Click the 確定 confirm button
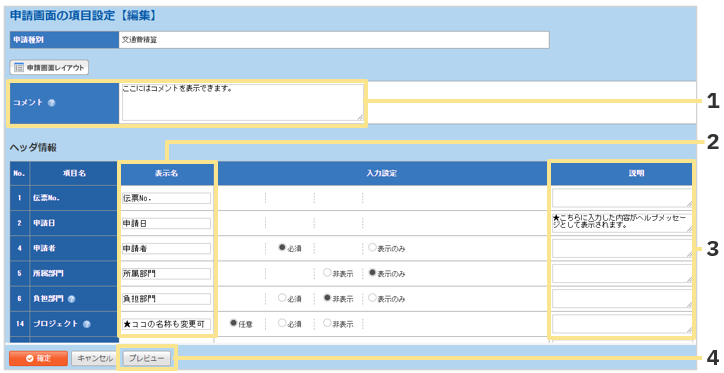The image size is (724, 373). [x=38, y=358]
